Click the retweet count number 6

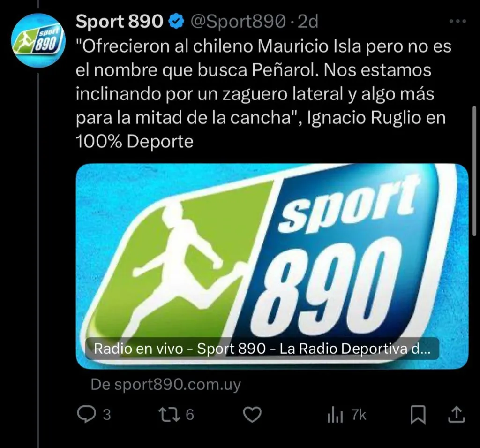(x=190, y=415)
